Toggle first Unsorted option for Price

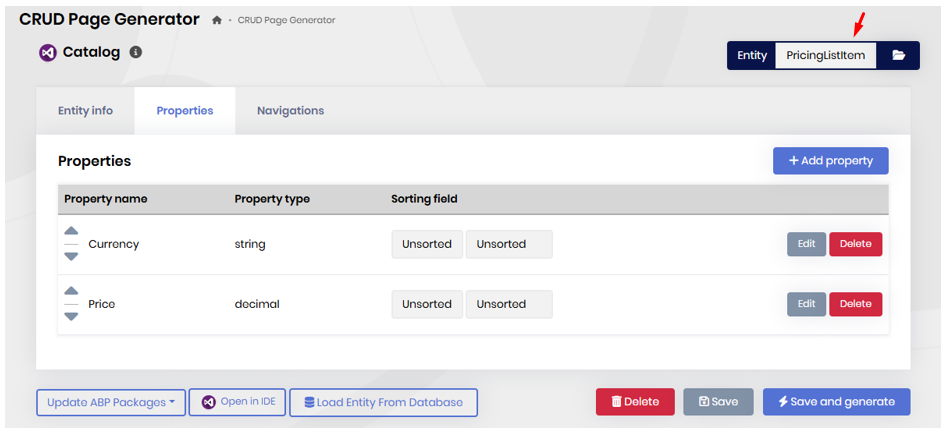tap(427, 304)
